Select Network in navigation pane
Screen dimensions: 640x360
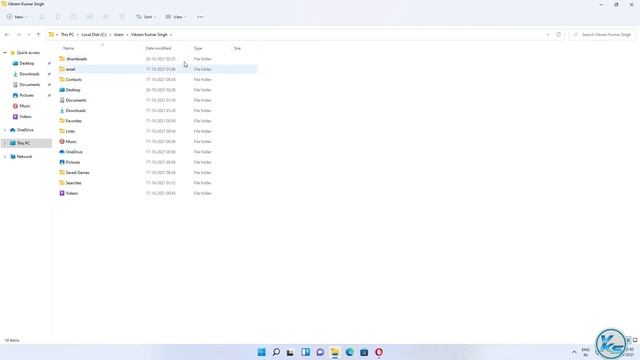(24, 156)
